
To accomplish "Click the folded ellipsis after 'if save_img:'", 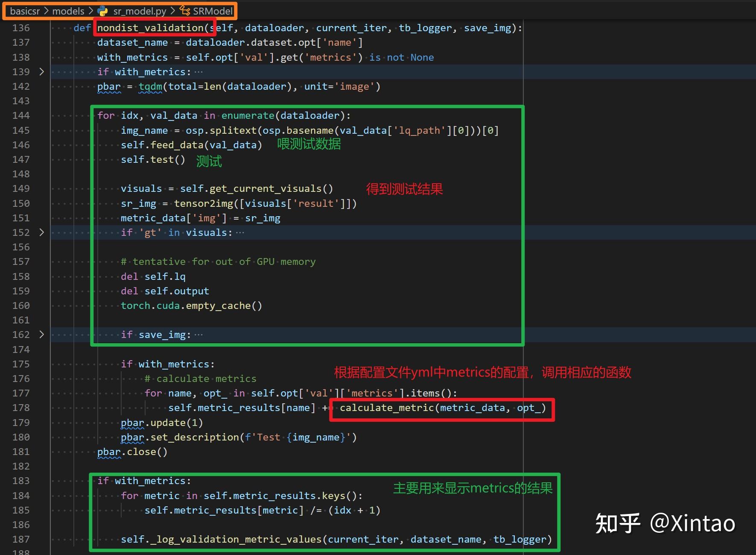I will [x=199, y=335].
